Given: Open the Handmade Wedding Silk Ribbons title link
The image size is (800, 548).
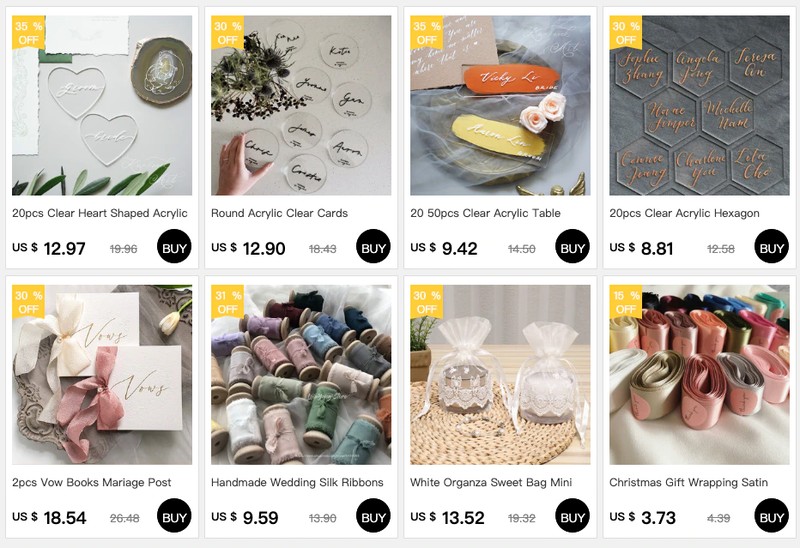Looking at the screenshot, I should click(297, 482).
